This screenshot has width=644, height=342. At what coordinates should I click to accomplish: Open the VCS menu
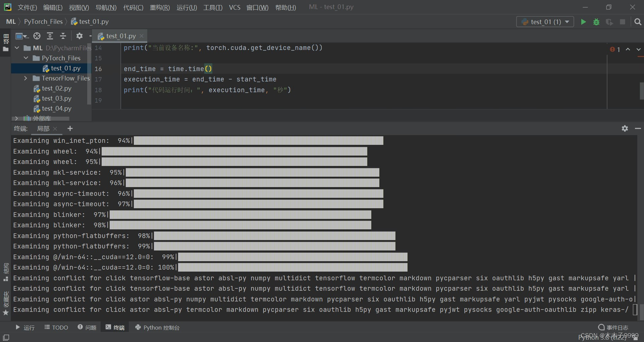tap(234, 7)
